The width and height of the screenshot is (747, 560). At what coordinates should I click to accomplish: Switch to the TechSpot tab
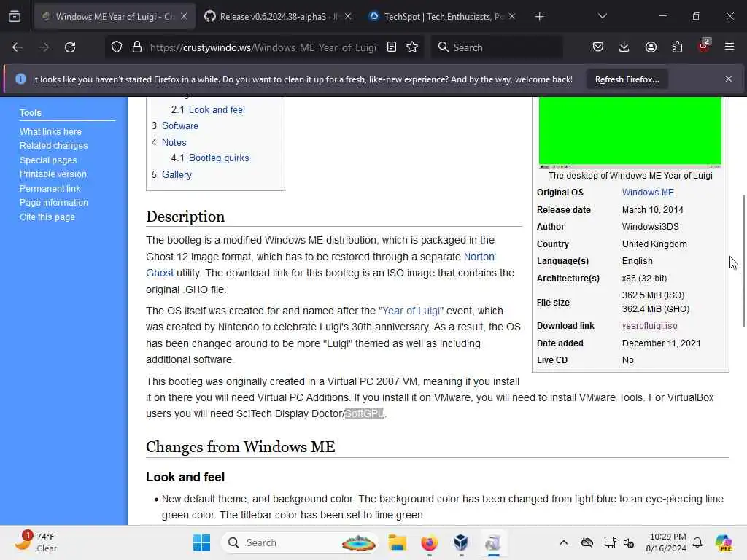click(442, 17)
